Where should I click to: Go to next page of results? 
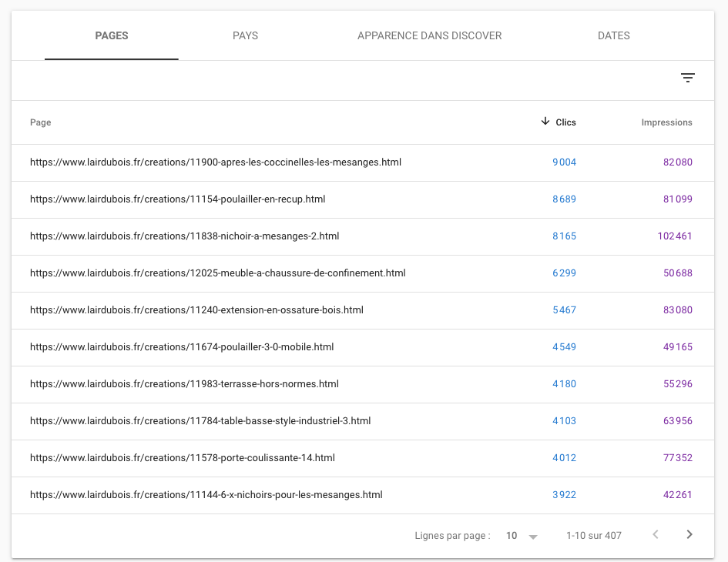click(x=689, y=534)
